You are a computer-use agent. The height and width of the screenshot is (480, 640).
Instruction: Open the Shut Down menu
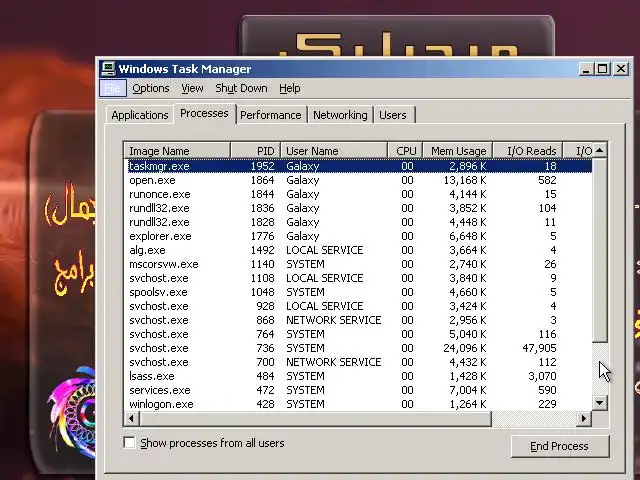(x=241, y=88)
